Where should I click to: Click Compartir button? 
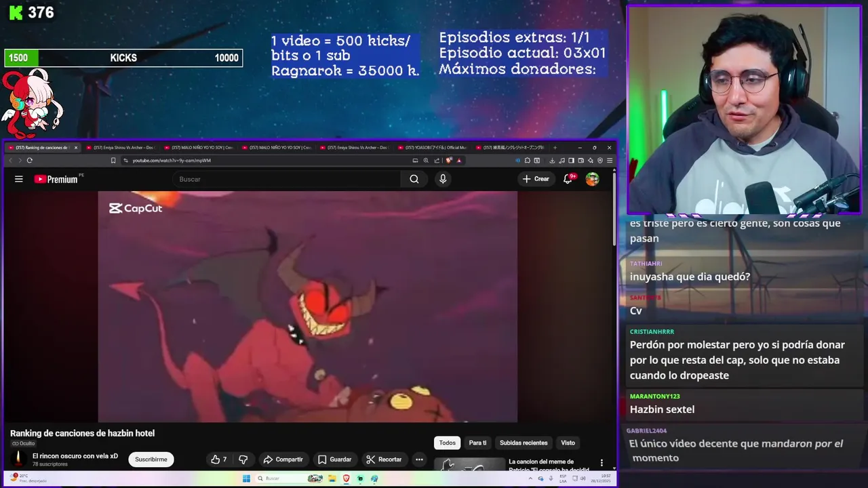click(x=283, y=460)
